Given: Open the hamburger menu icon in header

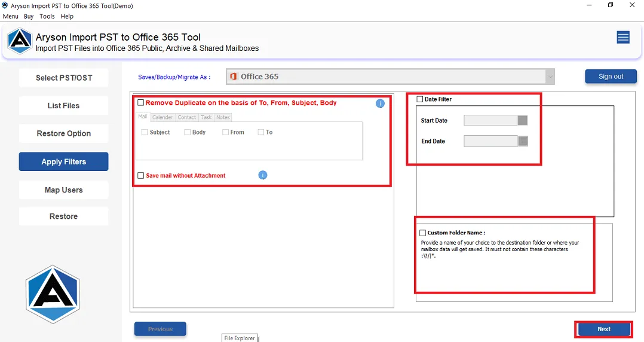Looking at the screenshot, I should pyautogui.click(x=623, y=38).
